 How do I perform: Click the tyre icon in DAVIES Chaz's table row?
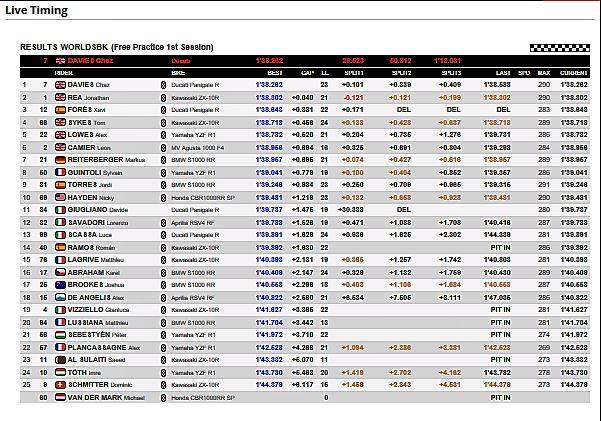click(x=163, y=85)
